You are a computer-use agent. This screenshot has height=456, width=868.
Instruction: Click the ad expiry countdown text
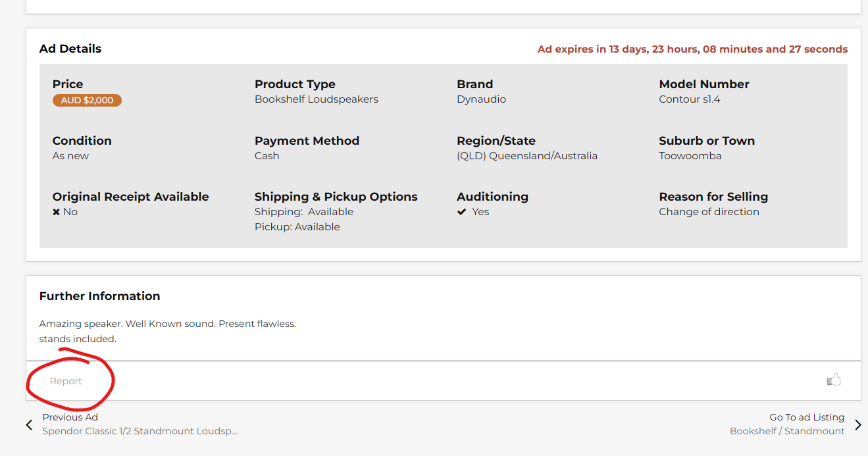click(x=692, y=49)
